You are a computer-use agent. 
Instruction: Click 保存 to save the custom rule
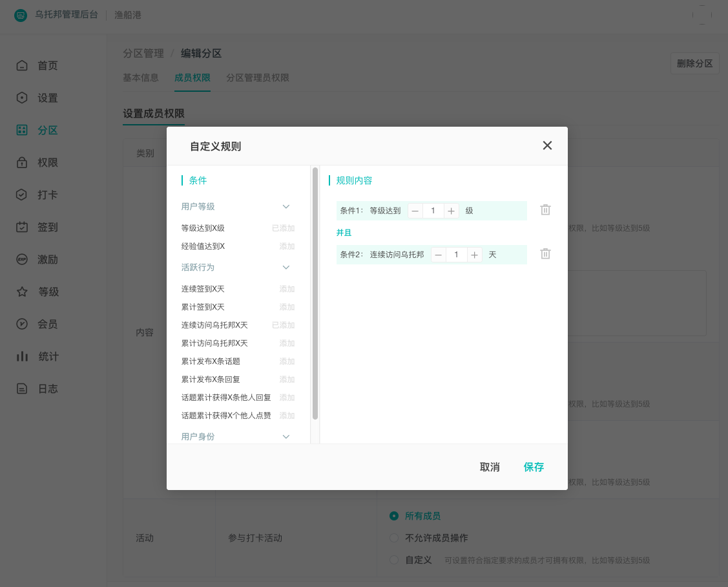coord(534,467)
